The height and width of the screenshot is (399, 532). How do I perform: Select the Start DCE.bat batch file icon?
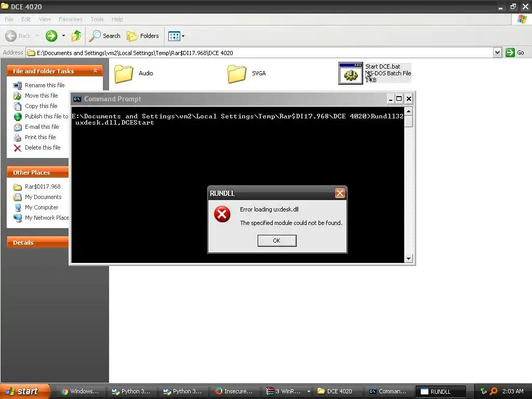(351, 73)
